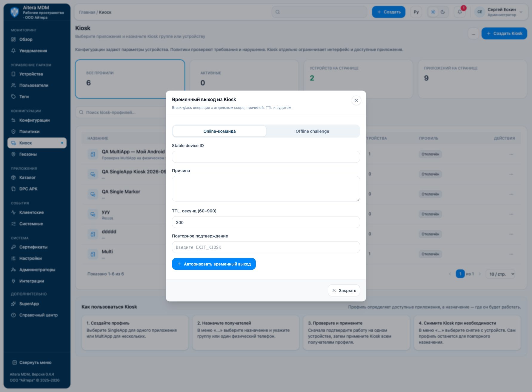
Task: Click the Создать Kiosk button
Action: (504, 33)
